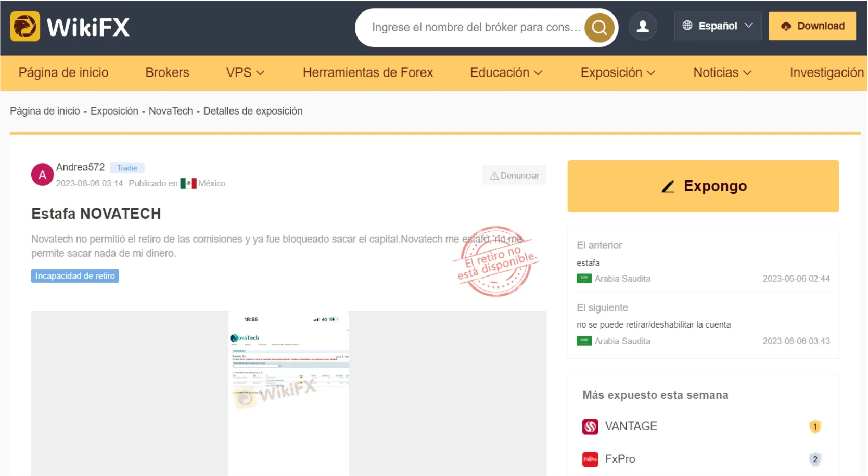Click the Mexico flag icon
Screen dimensions: 868x476
188,183
